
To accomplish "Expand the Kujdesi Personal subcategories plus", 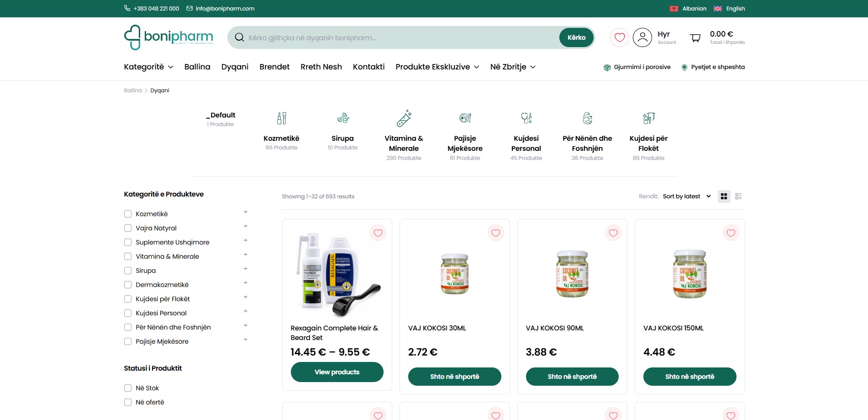I will click(x=245, y=311).
